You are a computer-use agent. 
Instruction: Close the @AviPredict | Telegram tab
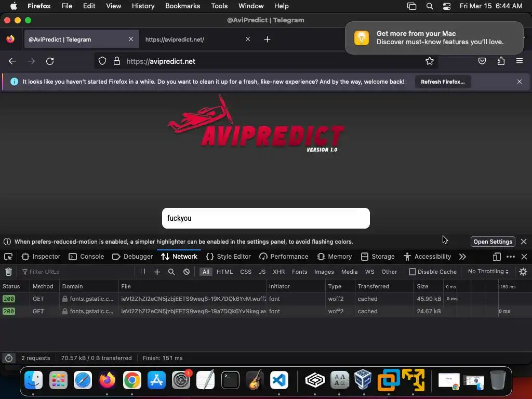[131, 39]
